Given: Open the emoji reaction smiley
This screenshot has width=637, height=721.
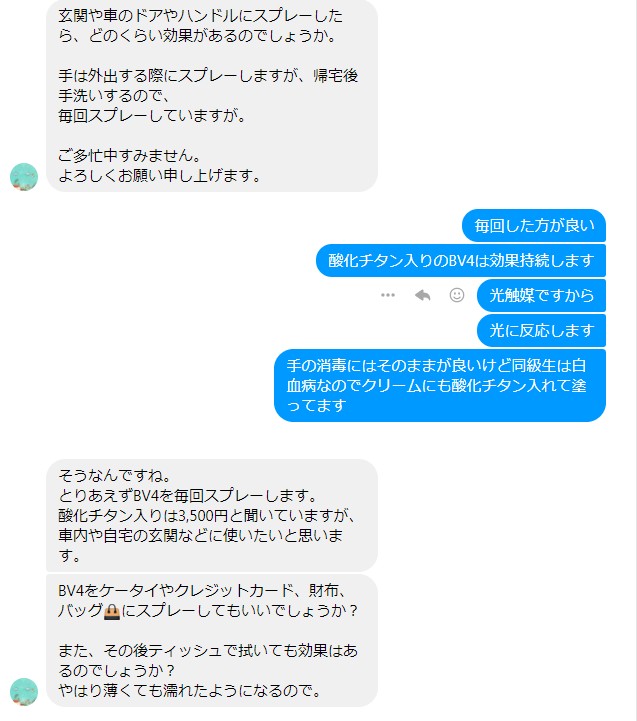Looking at the screenshot, I should pos(457,295).
